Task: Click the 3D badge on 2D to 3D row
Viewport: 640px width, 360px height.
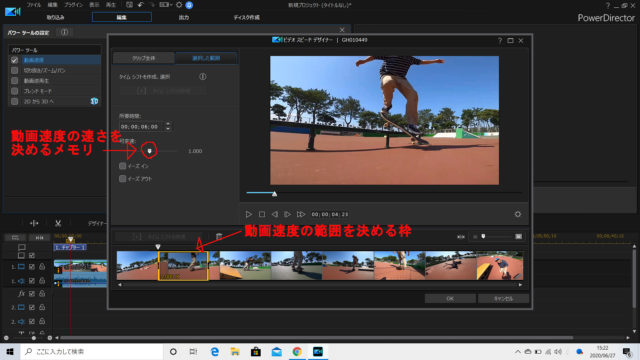Action: 94,101
